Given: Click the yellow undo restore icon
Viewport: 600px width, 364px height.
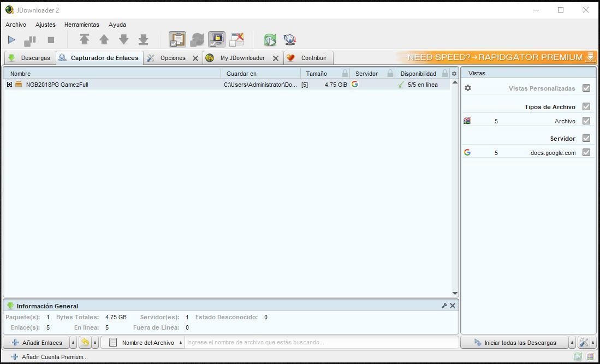Looking at the screenshot, I should click(85, 342).
